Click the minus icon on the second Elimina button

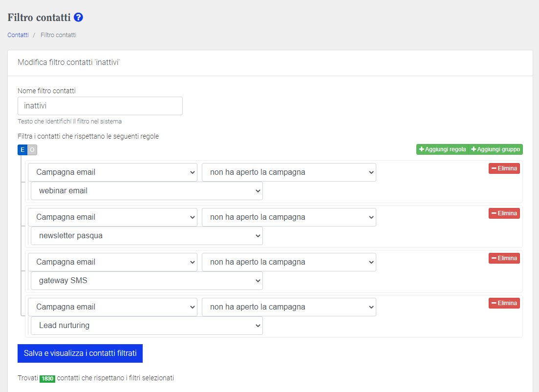click(x=494, y=213)
